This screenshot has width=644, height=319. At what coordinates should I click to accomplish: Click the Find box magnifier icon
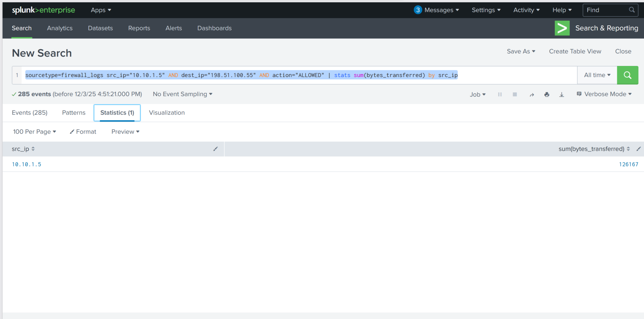click(632, 10)
